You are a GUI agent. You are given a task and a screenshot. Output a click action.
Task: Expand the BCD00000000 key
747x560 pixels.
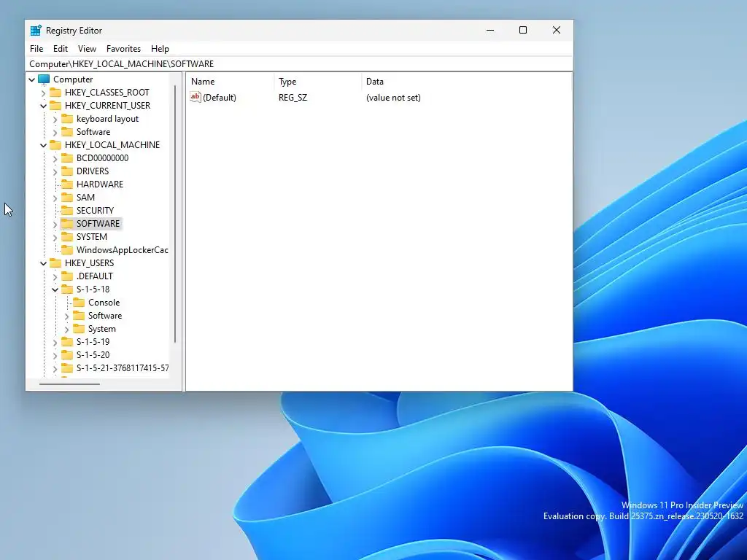coord(55,158)
